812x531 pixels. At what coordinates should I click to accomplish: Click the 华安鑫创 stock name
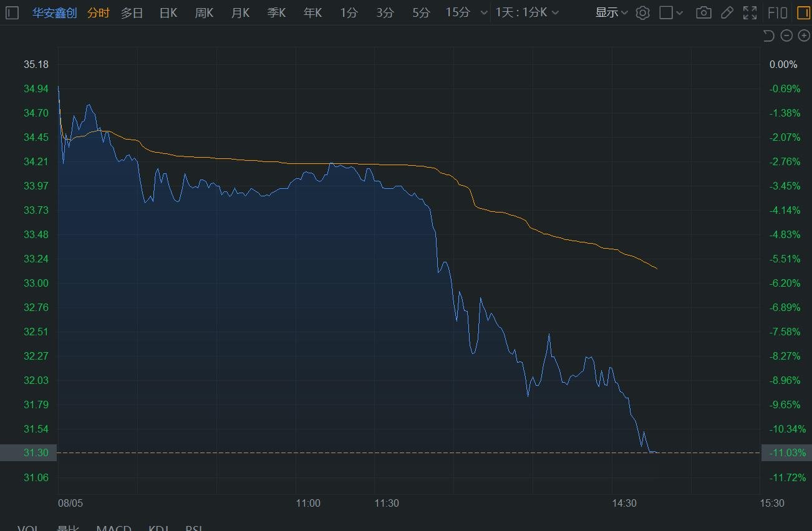point(54,12)
